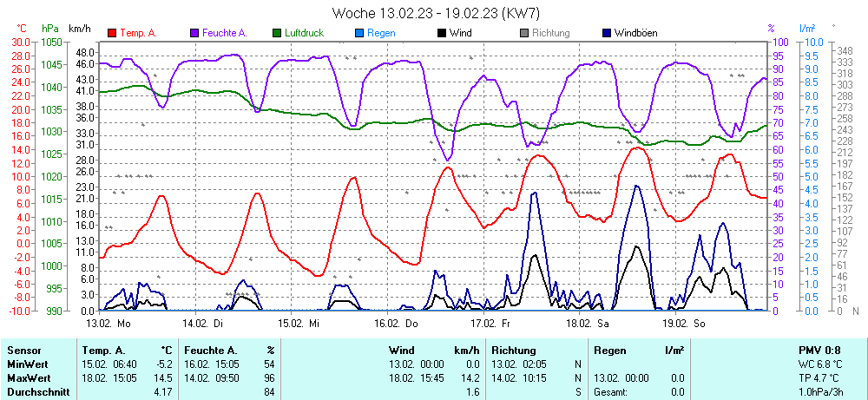Screen dimensions: 868x400
Task: Click the °C axis unit label
Action: click(x=22, y=29)
